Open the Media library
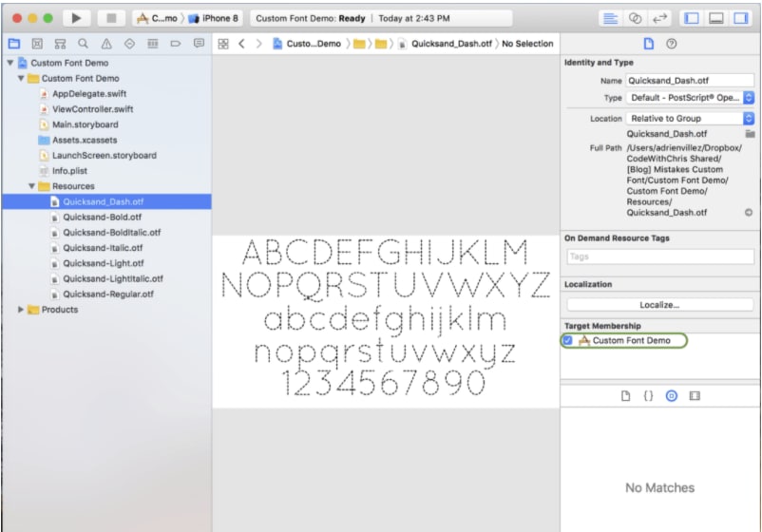This screenshot has width=762, height=532. (695, 396)
